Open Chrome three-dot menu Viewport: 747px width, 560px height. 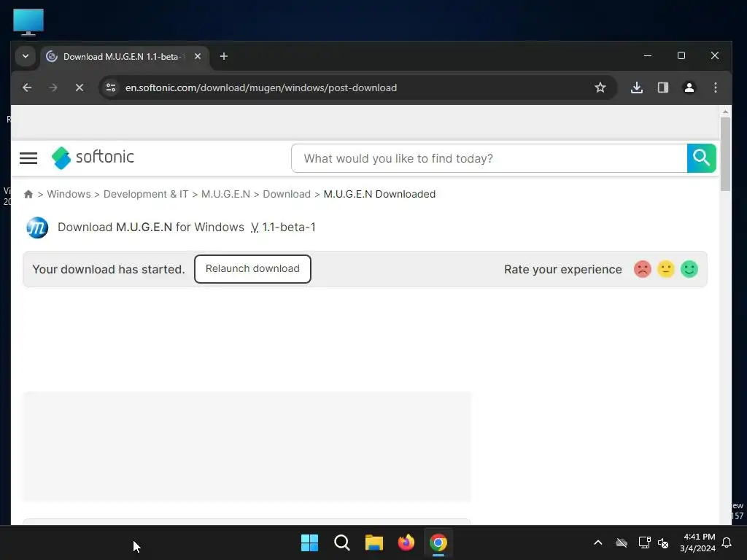(x=716, y=87)
